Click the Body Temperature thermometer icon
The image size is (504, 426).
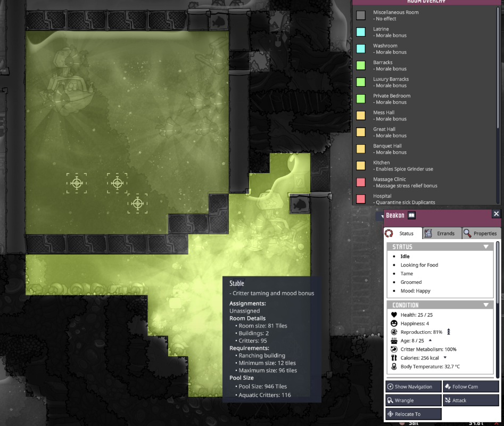pos(394,366)
